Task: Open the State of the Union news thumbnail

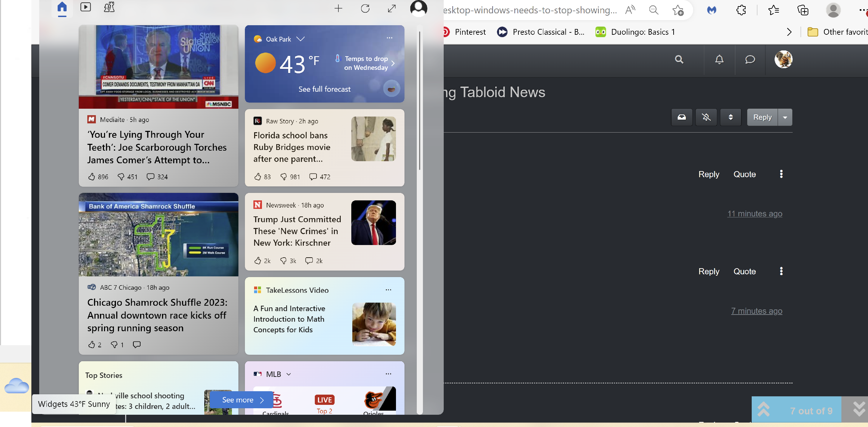Action: click(x=158, y=67)
